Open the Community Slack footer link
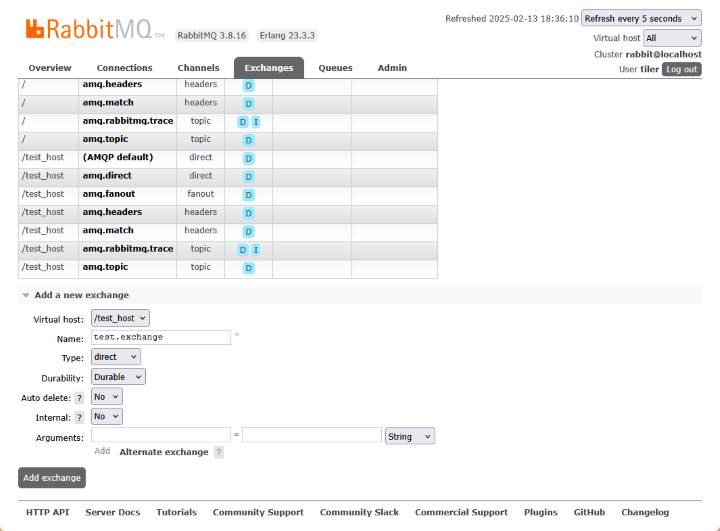 (x=359, y=512)
